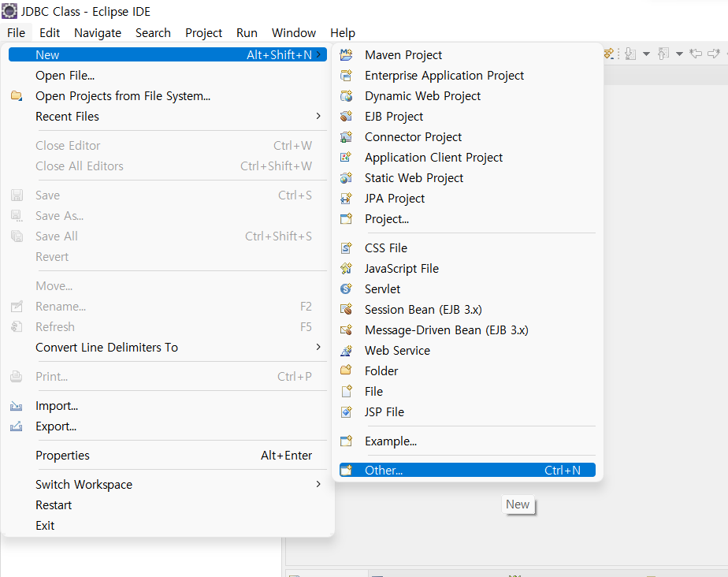Viewport: 728px width, 577px height.
Task: Click Previous Annotation toolbar icon
Action: (663, 54)
